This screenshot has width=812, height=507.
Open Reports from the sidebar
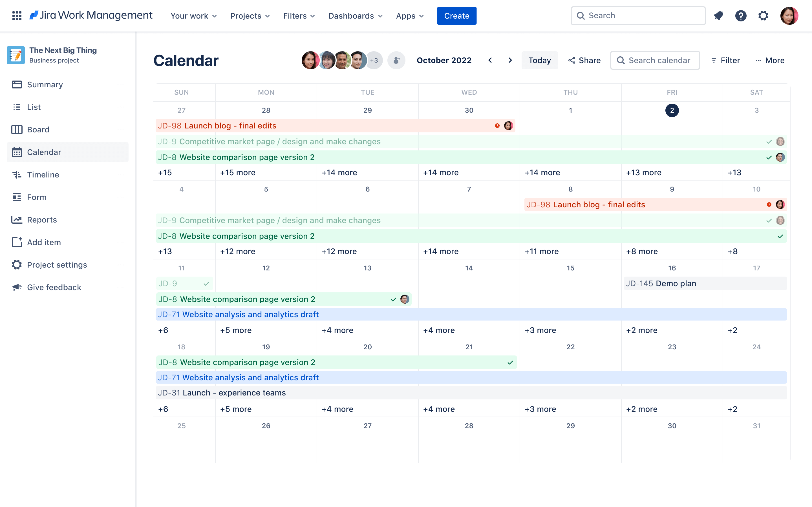tap(42, 220)
